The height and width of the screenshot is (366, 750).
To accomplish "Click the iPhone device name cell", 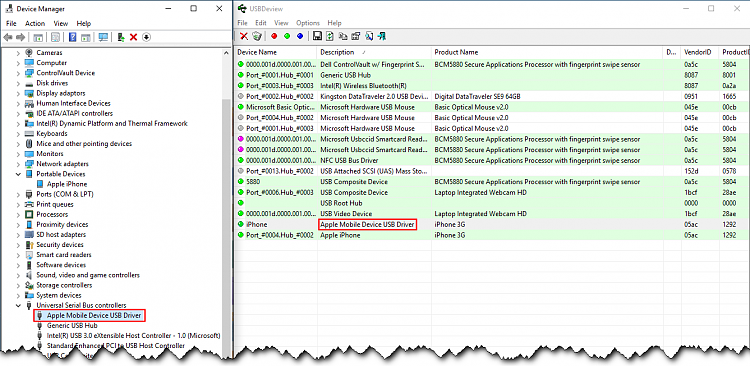I will [256, 224].
